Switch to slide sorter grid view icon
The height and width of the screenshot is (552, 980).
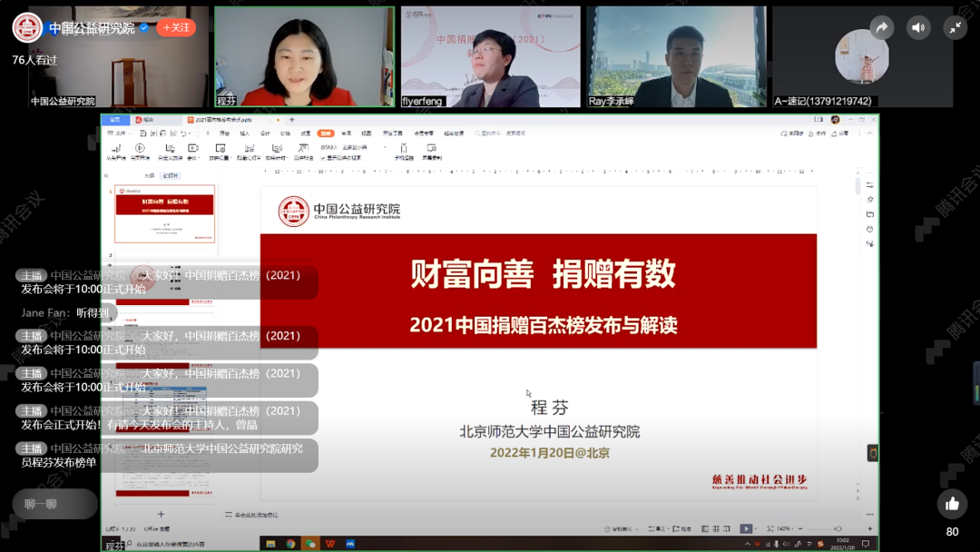pos(716,529)
